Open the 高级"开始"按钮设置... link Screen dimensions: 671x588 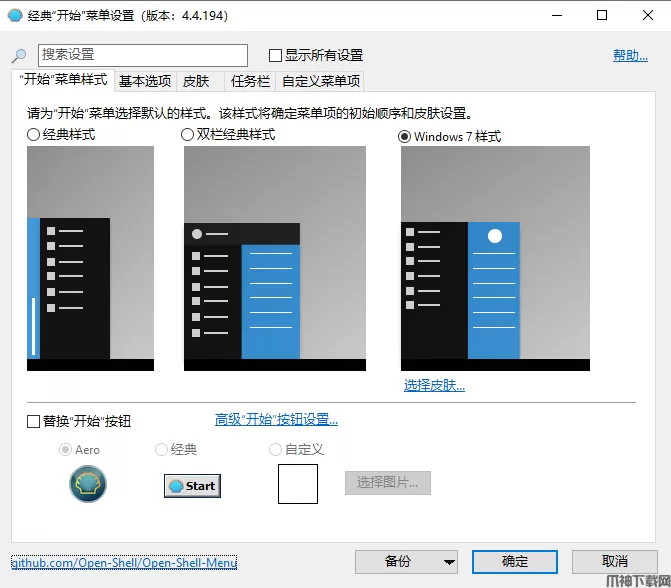coord(276,420)
